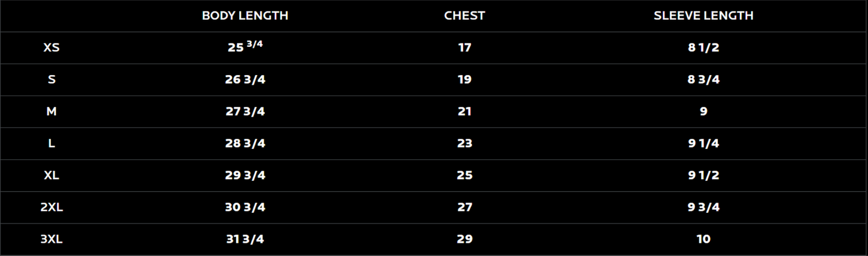Click the CHEST column header

point(464,16)
